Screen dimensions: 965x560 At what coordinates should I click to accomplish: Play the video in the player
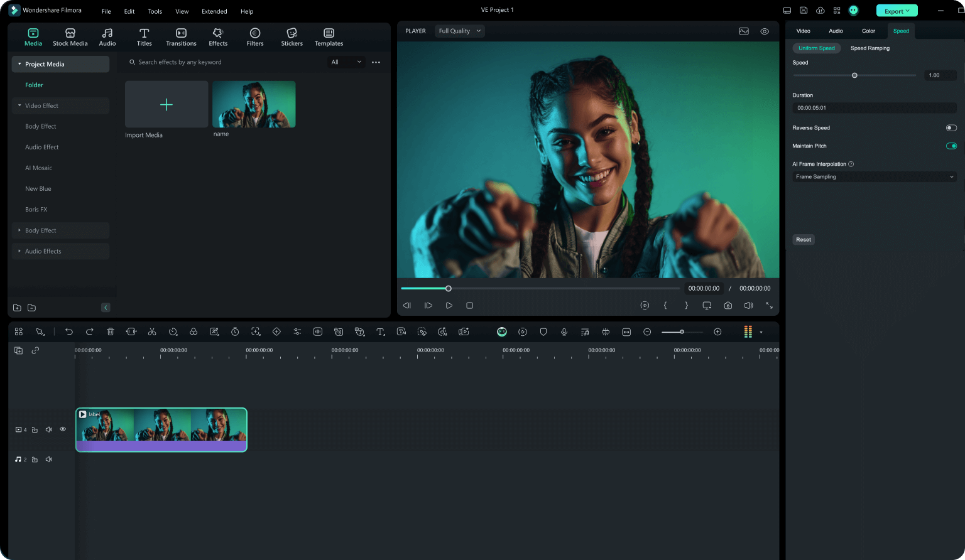449,306
